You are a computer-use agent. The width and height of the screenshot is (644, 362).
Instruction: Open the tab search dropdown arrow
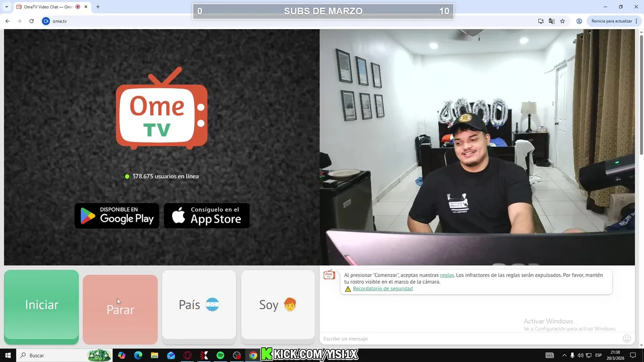(x=7, y=7)
